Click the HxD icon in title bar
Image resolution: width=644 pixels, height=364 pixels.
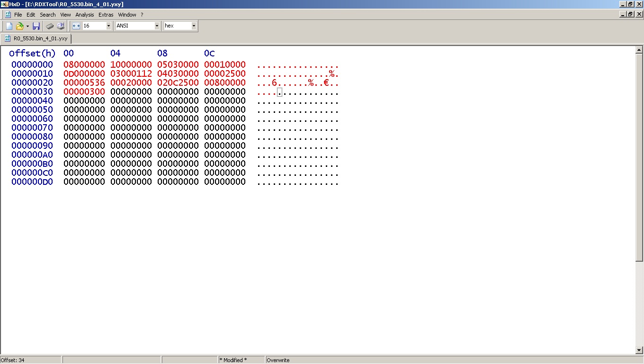point(4,4)
